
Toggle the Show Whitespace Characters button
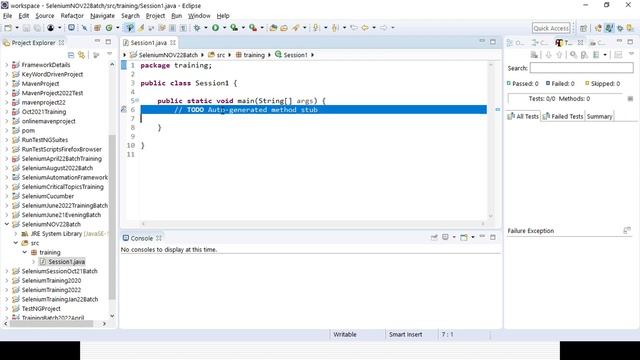click(183, 28)
